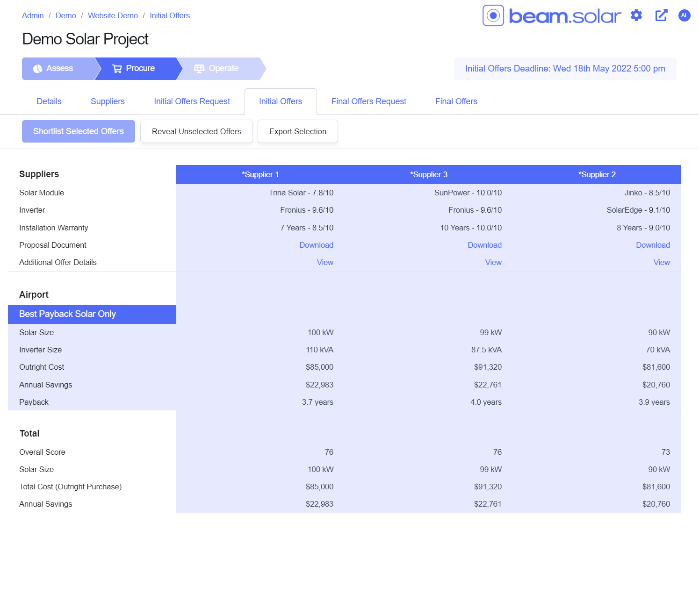Switch to the Final Offers tab
The image size is (699, 616).
click(456, 101)
